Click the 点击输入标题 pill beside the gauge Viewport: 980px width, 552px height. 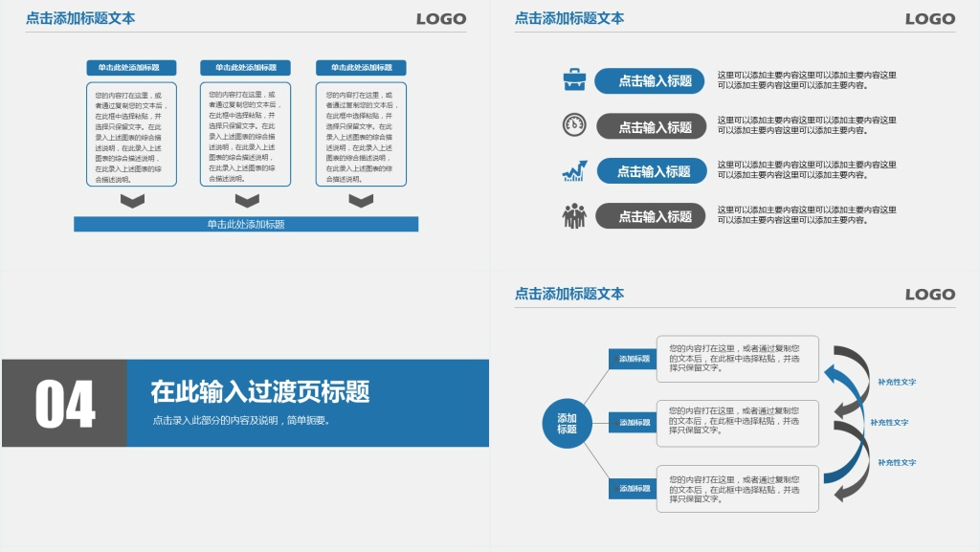pyautogui.click(x=651, y=127)
